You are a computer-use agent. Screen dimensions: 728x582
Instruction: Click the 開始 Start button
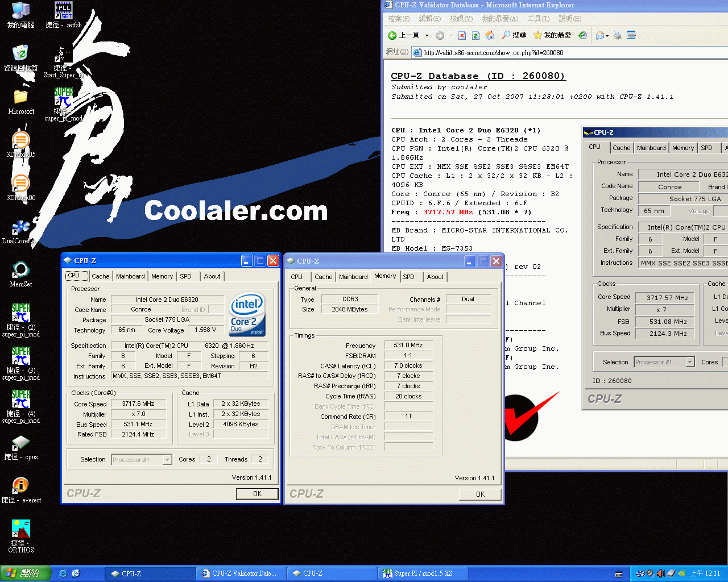coord(26,573)
